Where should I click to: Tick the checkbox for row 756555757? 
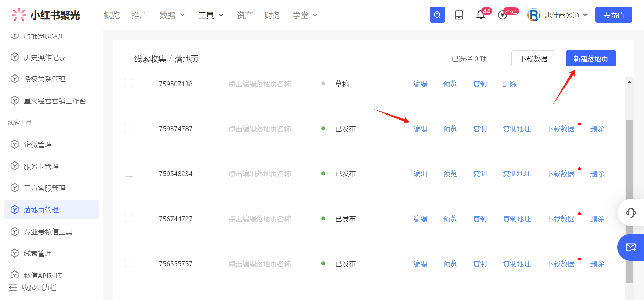pyautogui.click(x=129, y=263)
